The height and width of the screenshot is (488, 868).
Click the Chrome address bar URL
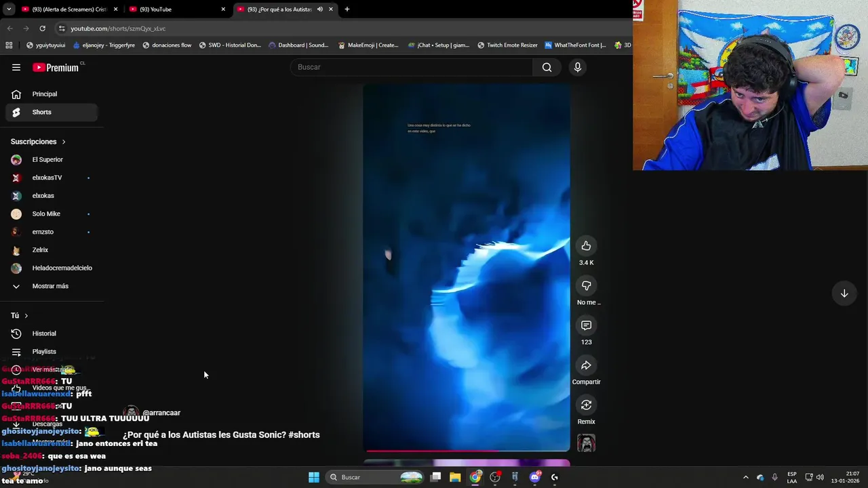click(x=118, y=28)
